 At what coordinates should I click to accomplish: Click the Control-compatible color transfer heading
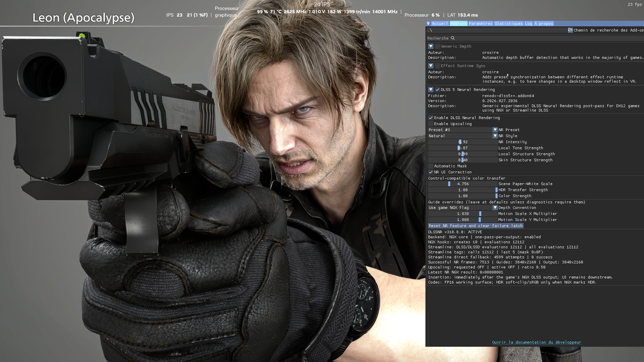click(467, 178)
